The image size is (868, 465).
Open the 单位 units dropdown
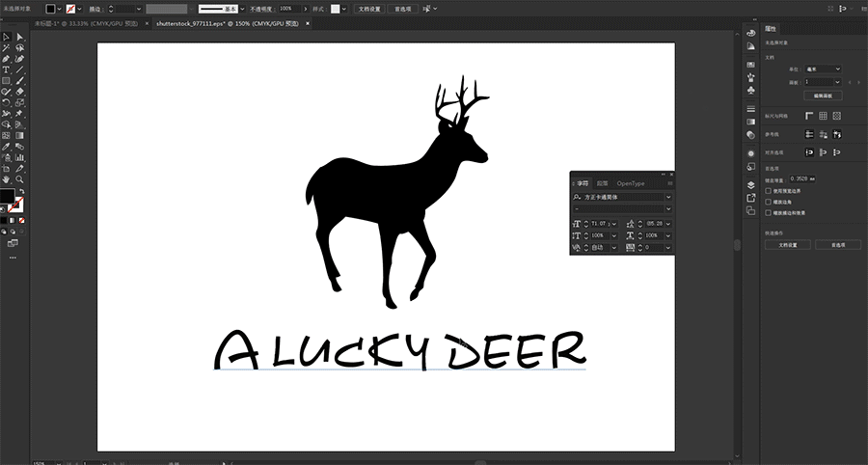[x=824, y=69]
